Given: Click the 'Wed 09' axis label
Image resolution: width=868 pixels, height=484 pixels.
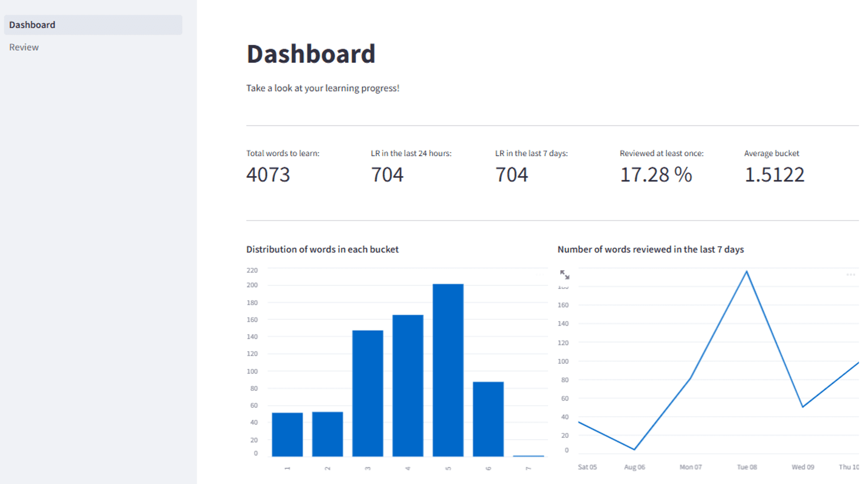Looking at the screenshot, I should [803, 467].
